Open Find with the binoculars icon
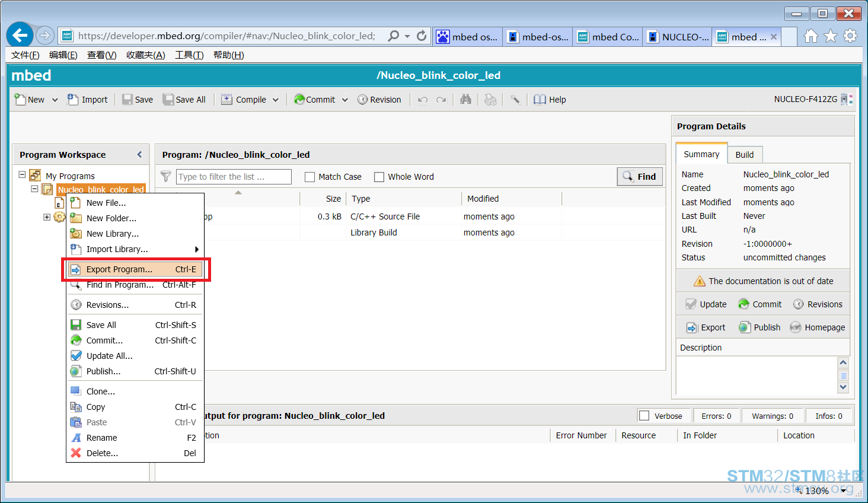The height and width of the screenshot is (503, 868). [x=466, y=100]
